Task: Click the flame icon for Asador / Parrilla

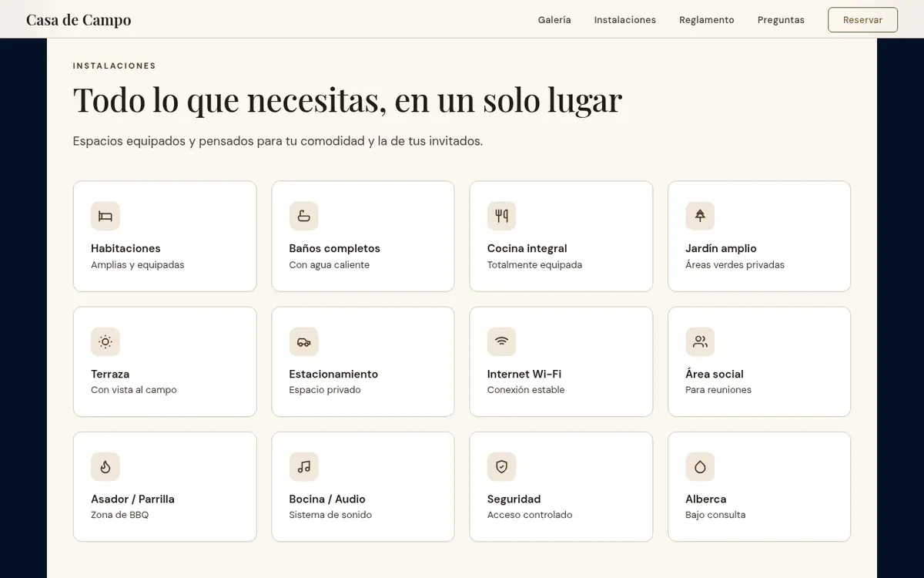Action: [105, 466]
